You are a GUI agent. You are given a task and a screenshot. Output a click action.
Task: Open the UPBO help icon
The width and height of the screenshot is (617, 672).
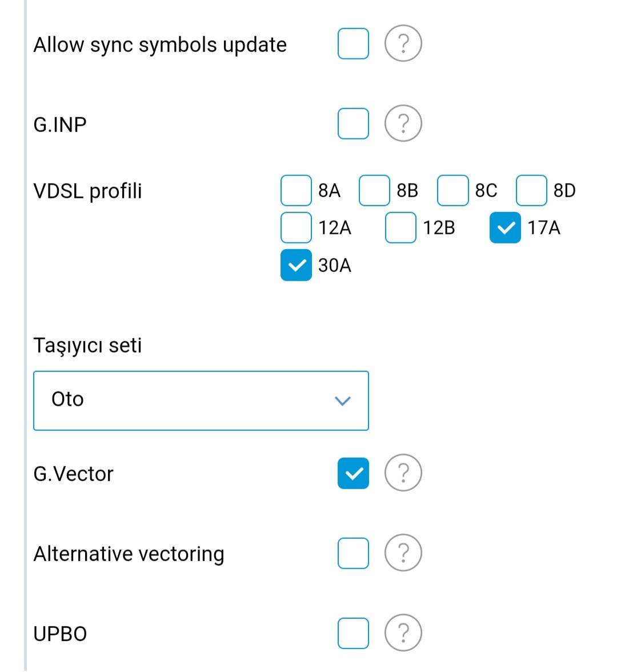click(403, 633)
